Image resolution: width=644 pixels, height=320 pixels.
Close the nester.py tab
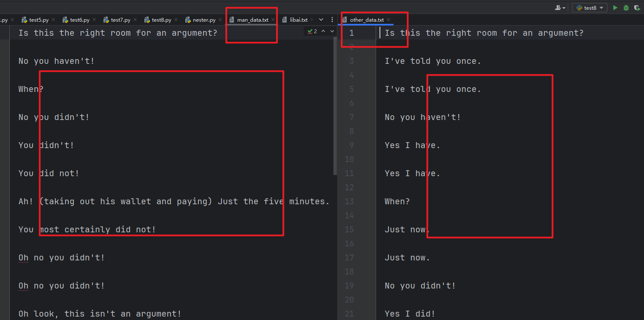(220, 20)
